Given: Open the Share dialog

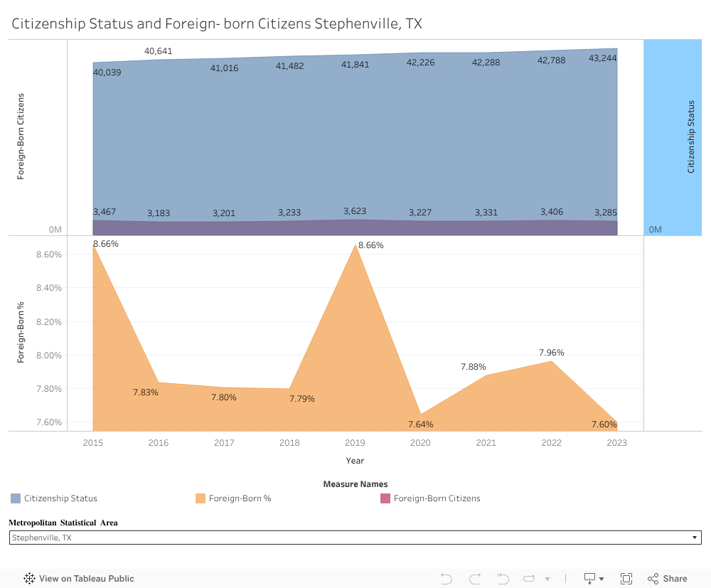Looking at the screenshot, I should (x=667, y=578).
